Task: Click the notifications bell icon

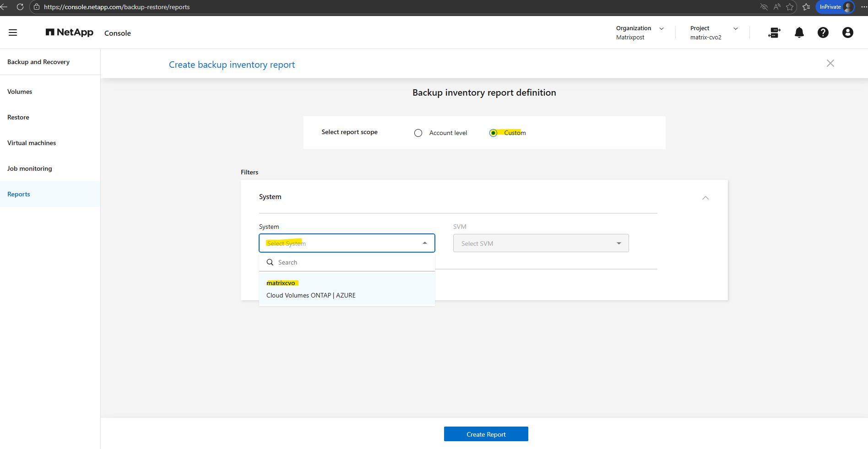Action: (x=799, y=32)
